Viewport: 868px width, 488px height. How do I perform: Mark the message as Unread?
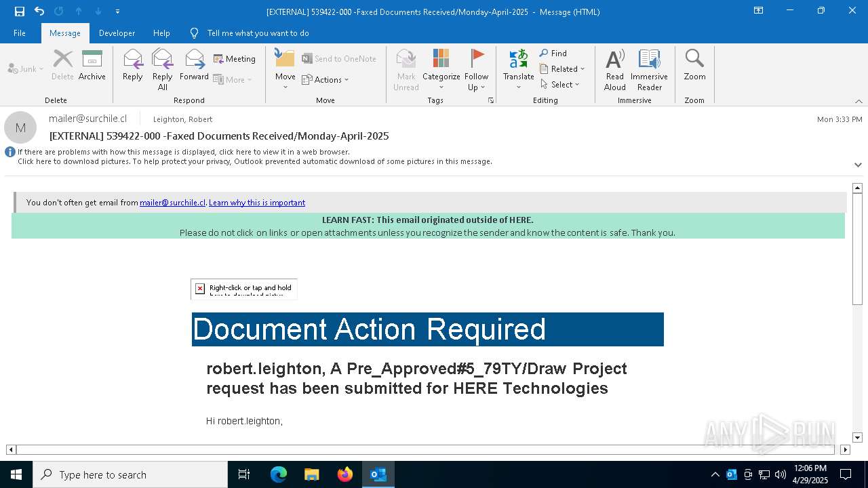pos(406,70)
